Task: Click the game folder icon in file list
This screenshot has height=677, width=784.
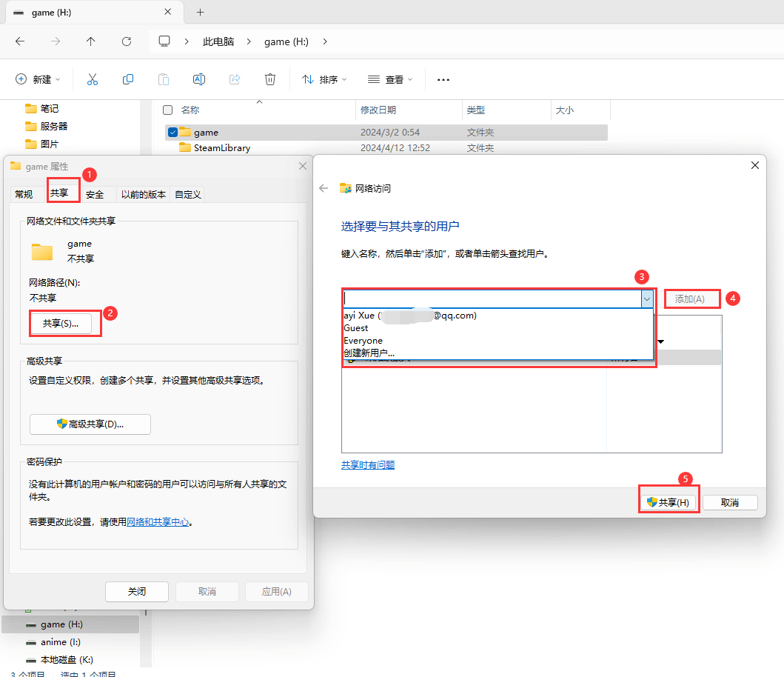Action: click(185, 132)
